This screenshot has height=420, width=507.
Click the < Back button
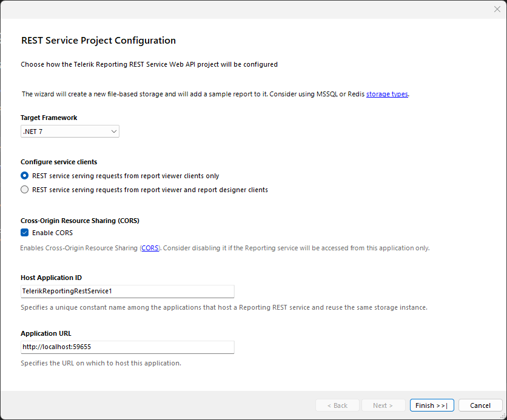tap(337, 405)
